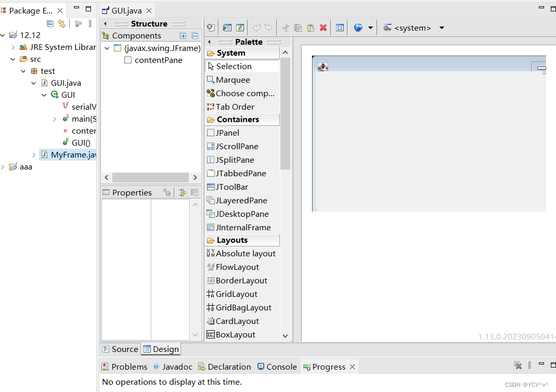This screenshot has width=556, height=392.
Task: Pick JPanel from Containers palette
Action: point(242,133)
